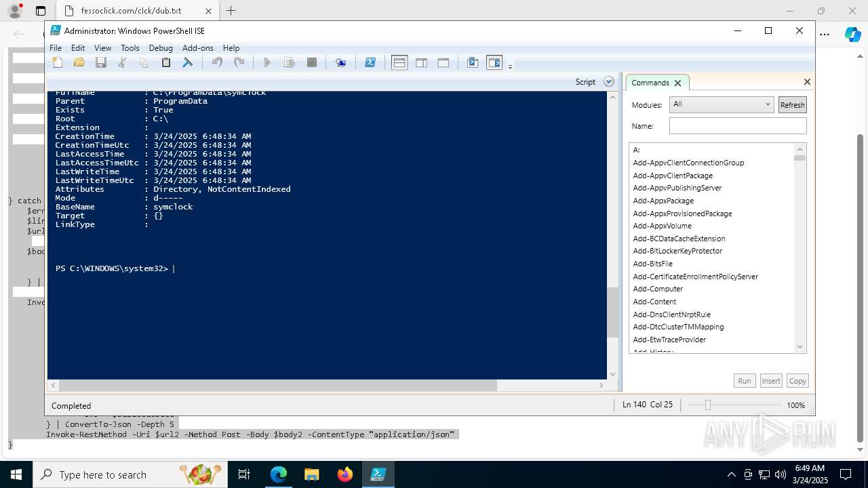The image size is (868, 488).
Task: Show script pane on top layout icon
Action: [x=399, y=62]
